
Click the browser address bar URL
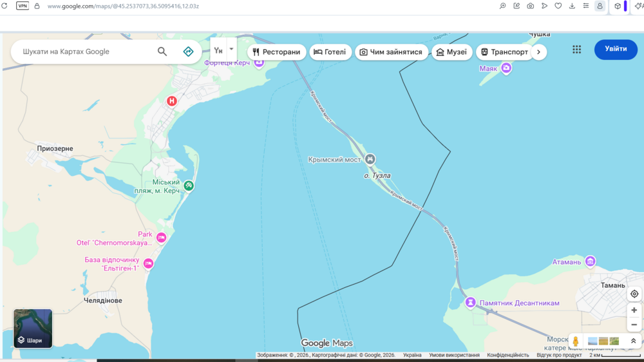[x=123, y=6]
